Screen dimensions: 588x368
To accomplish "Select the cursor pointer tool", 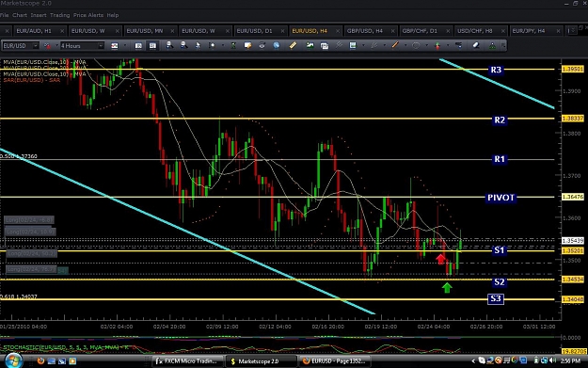I will pos(198,46).
